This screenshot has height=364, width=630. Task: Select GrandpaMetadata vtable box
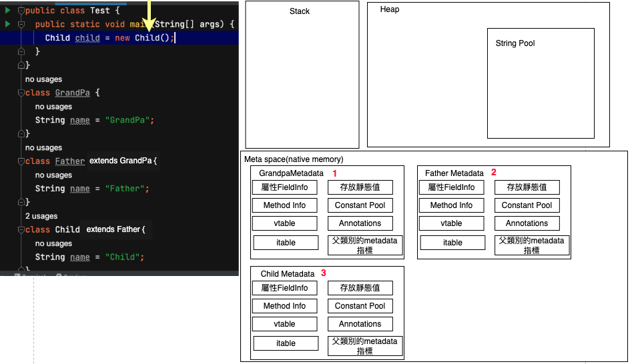pos(284,223)
